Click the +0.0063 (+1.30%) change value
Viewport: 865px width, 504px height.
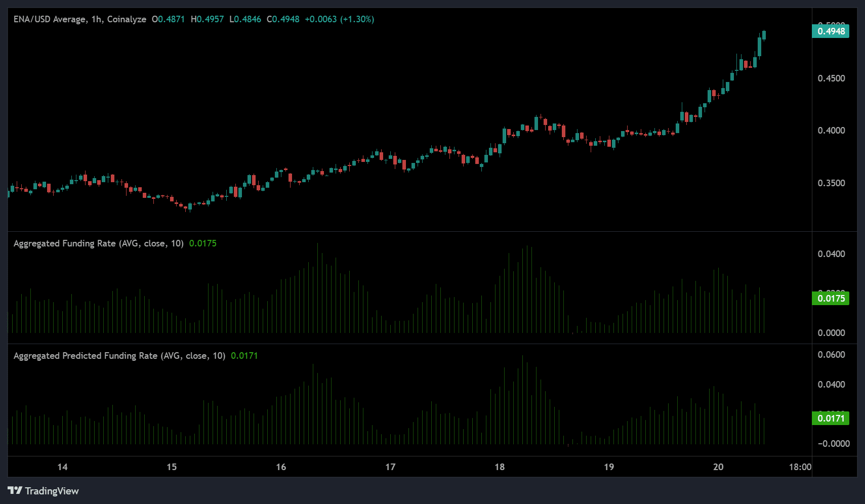[x=339, y=19]
